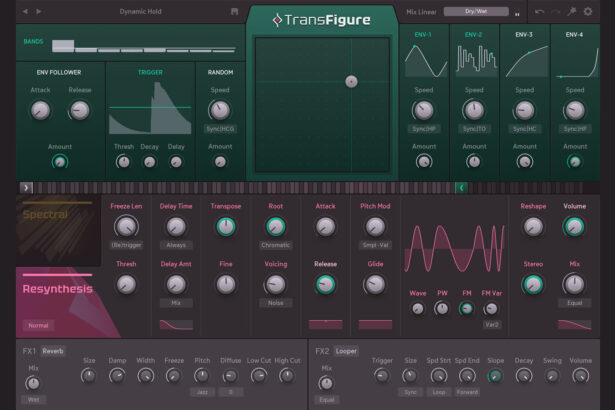The height and width of the screenshot is (410, 615).
Task: Click the Transpose knob
Action: [226, 227]
